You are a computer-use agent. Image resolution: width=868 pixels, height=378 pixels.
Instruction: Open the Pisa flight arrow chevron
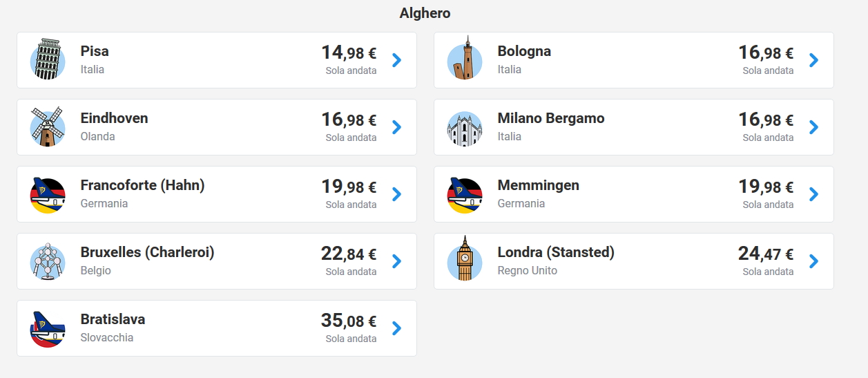point(396,60)
